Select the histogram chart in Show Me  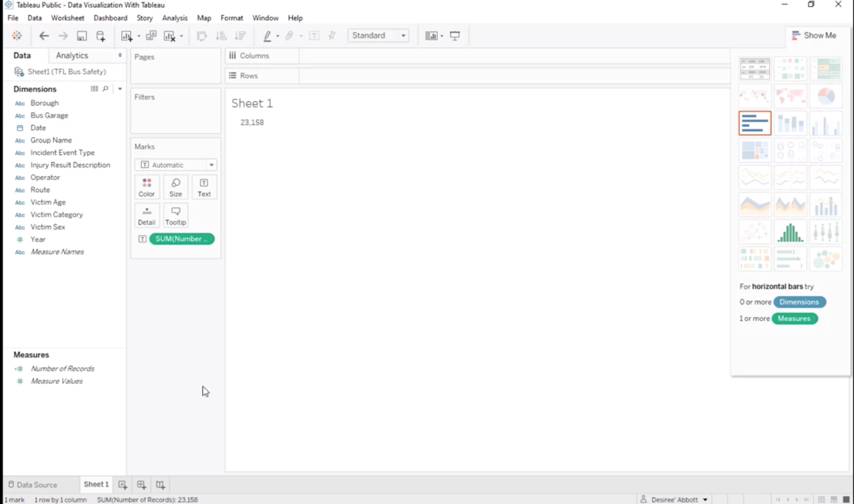tap(791, 233)
